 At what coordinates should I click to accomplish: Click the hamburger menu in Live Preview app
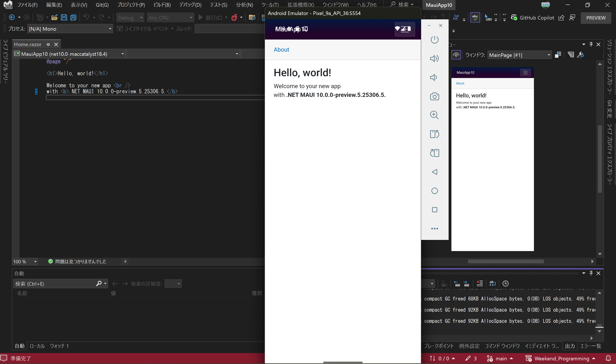click(525, 73)
